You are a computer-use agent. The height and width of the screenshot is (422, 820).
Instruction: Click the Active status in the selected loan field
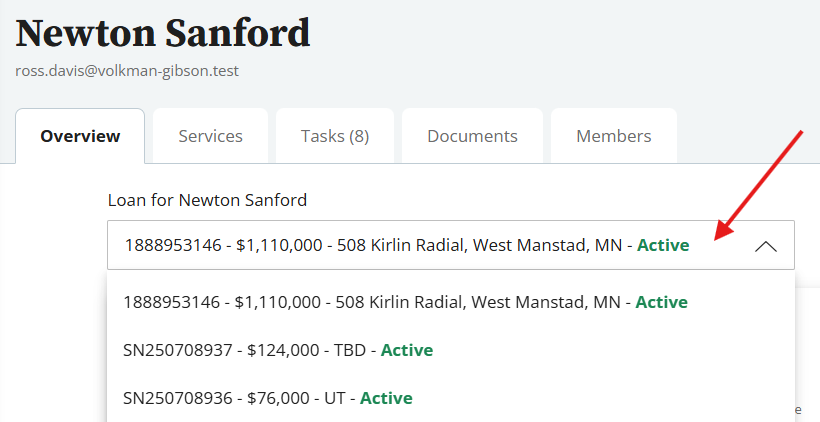[663, 245]
